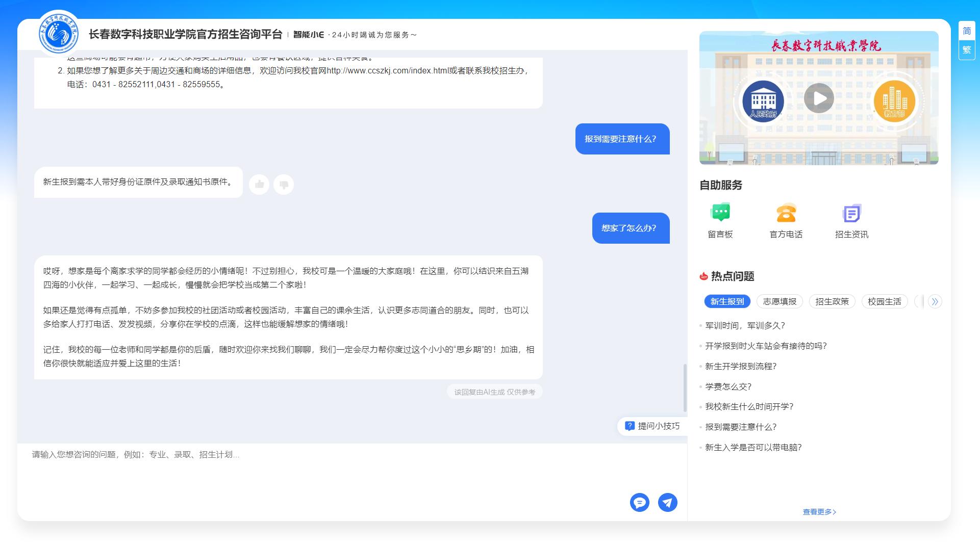Select the 志愿填报 topic tab
The image size is (980, 545).
[780, 301]
